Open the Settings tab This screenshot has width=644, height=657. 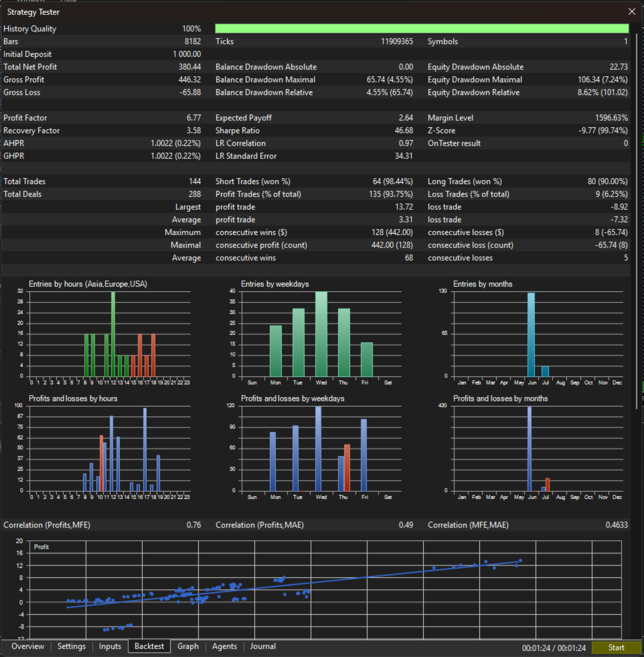72,646
